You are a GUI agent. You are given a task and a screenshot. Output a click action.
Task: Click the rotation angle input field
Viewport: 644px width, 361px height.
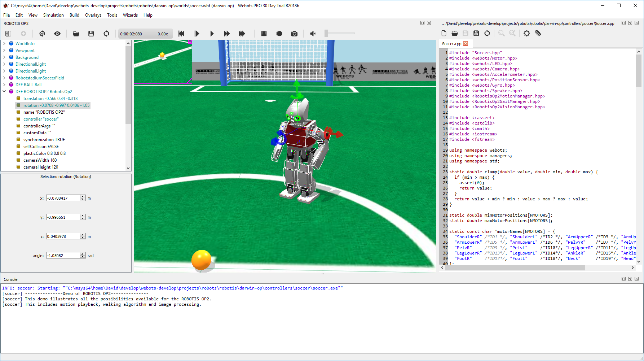pos(63,255)
